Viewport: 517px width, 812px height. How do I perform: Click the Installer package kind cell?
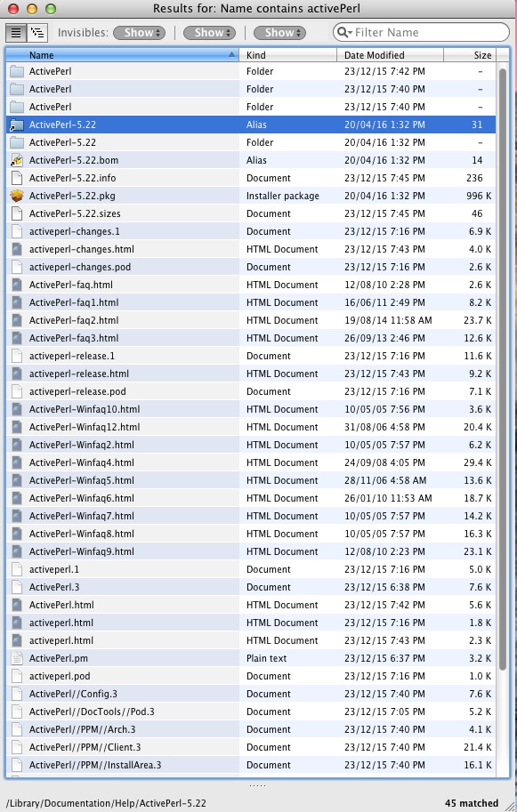(x=283, y=196)
